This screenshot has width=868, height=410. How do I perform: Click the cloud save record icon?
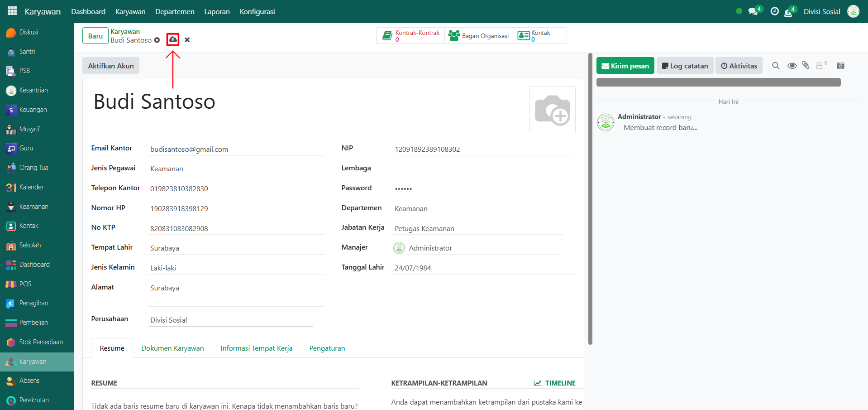point(173,40)
